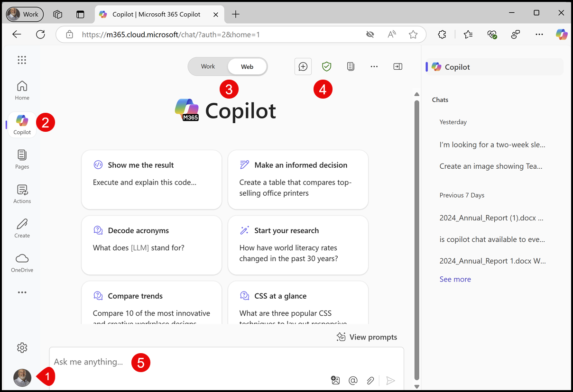
Task: Switch Copilot to Work mode
Action: click(x=208, y=66)
